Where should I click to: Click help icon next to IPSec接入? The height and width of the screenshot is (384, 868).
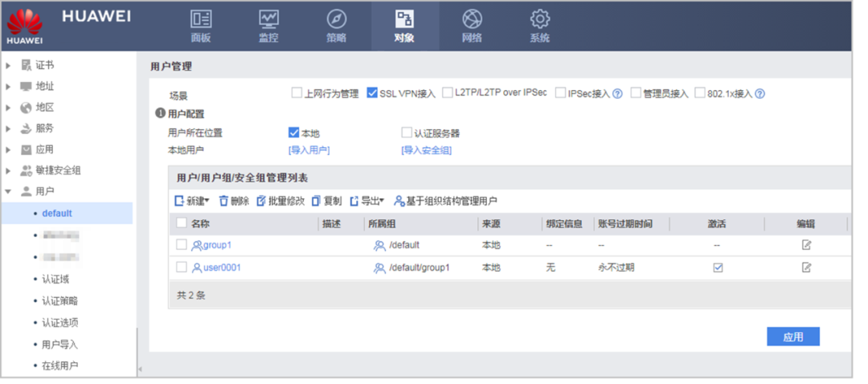tap(618, 93)
